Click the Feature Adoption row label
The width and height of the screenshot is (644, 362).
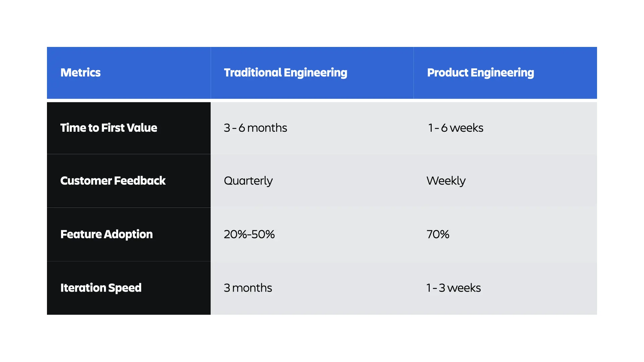[129, 235]
